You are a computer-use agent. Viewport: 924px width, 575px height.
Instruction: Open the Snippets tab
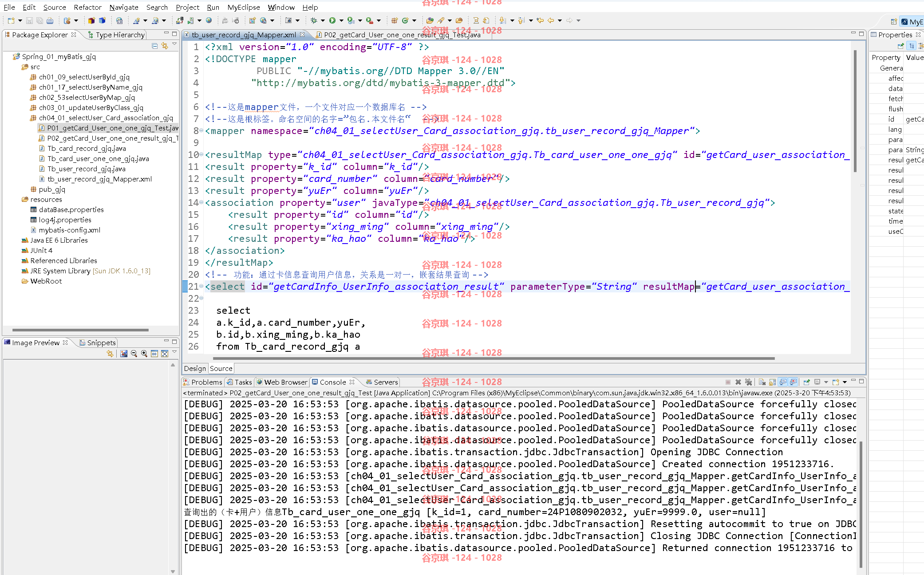(x=97, y=343)
